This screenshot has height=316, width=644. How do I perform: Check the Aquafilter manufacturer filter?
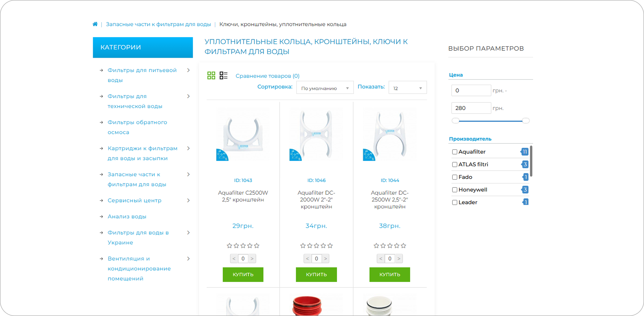[x=454, y=152]
